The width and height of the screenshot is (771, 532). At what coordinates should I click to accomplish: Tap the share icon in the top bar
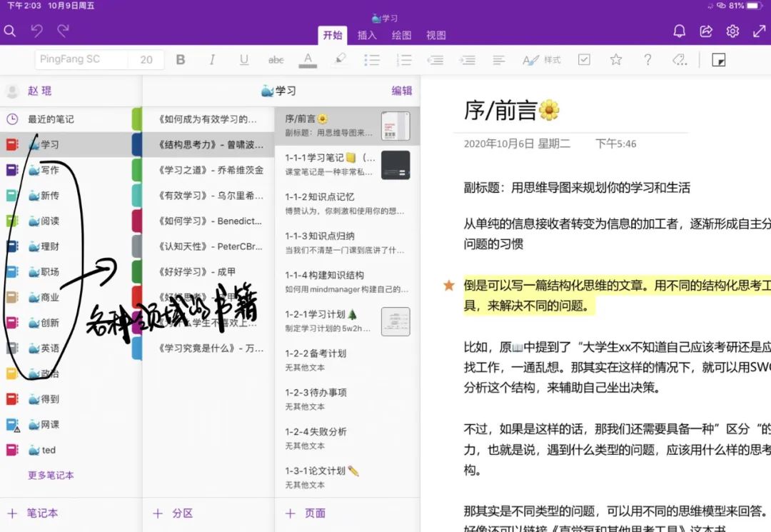[705, 31]
